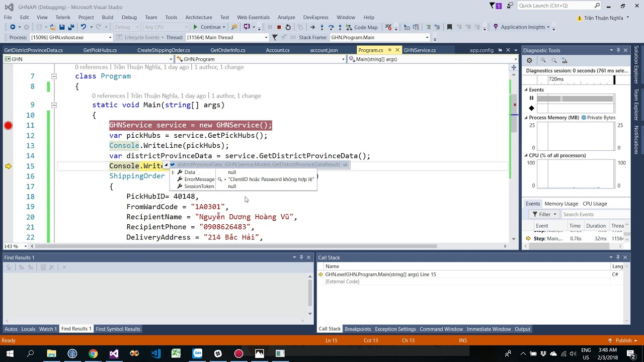Open the Web Essentials menu
This screenshot has height=362, width=644.
(x=254, y=17)
